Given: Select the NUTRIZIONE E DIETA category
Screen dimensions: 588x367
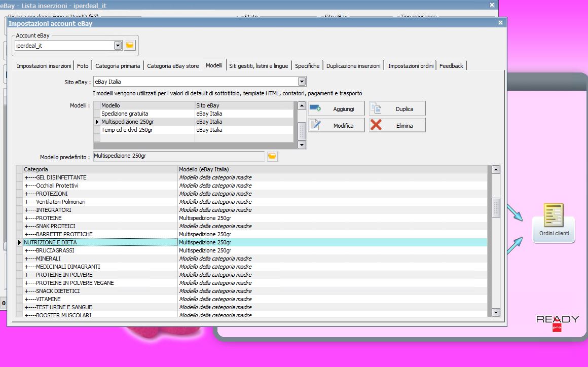Looking at the screenshot, I should click(251, 242).
